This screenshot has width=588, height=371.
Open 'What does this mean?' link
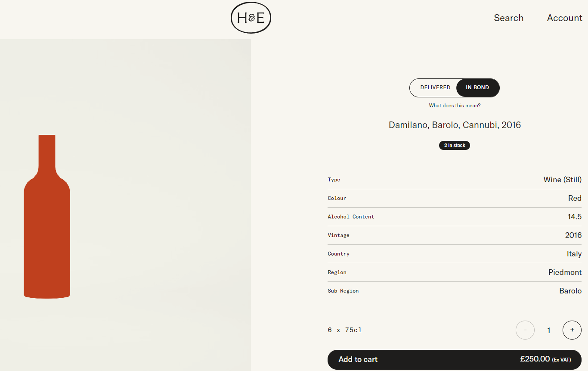point(455,106)
